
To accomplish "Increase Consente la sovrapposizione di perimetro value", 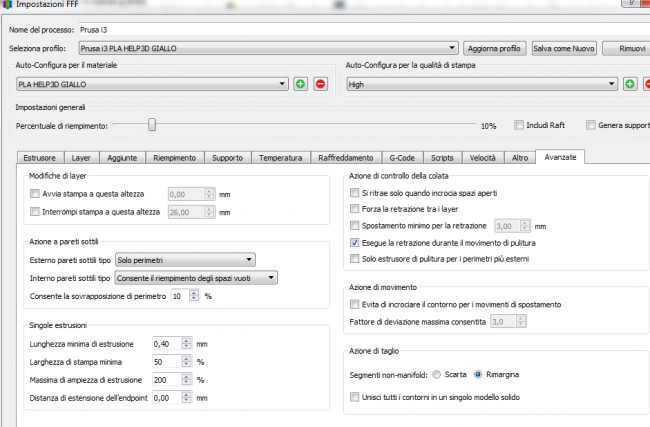I will (x=196, y=292).
